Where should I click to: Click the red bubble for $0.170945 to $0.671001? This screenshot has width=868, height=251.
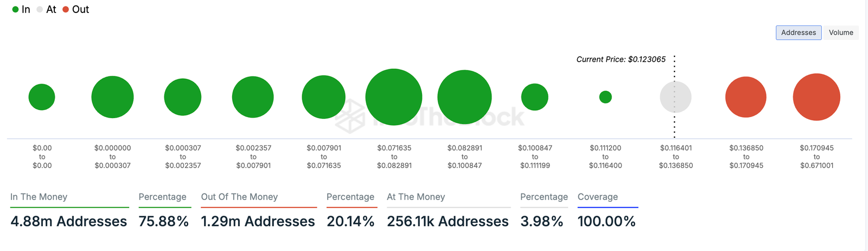point(816,97)
